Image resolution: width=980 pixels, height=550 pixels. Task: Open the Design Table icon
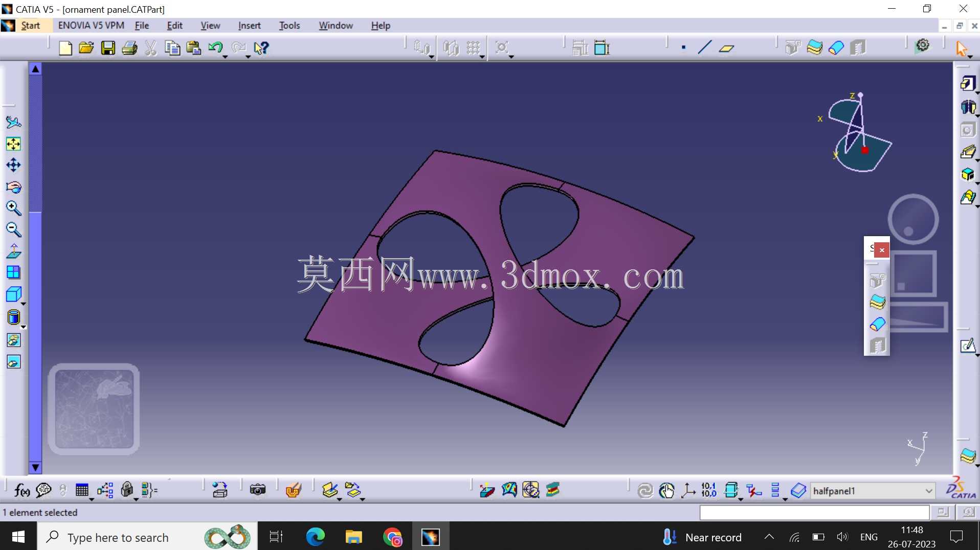pyautogui.click(x=82, y=490)
